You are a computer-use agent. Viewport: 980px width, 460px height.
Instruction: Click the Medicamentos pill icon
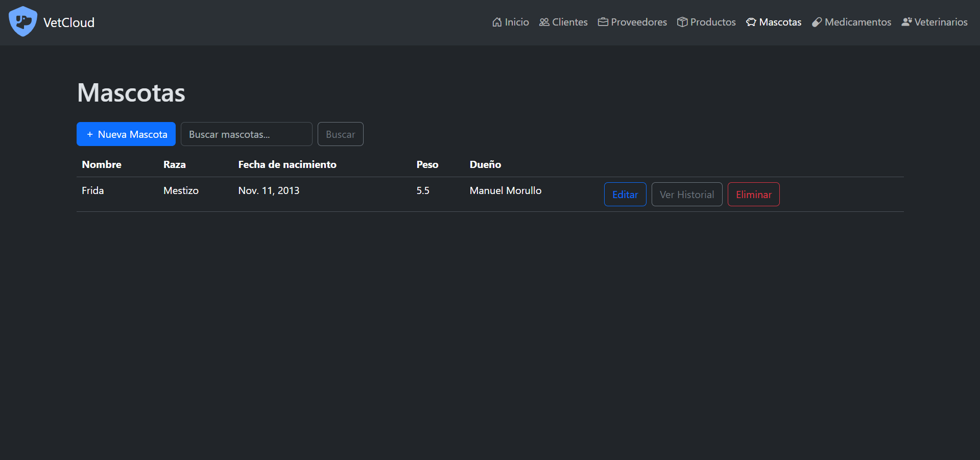817,22
